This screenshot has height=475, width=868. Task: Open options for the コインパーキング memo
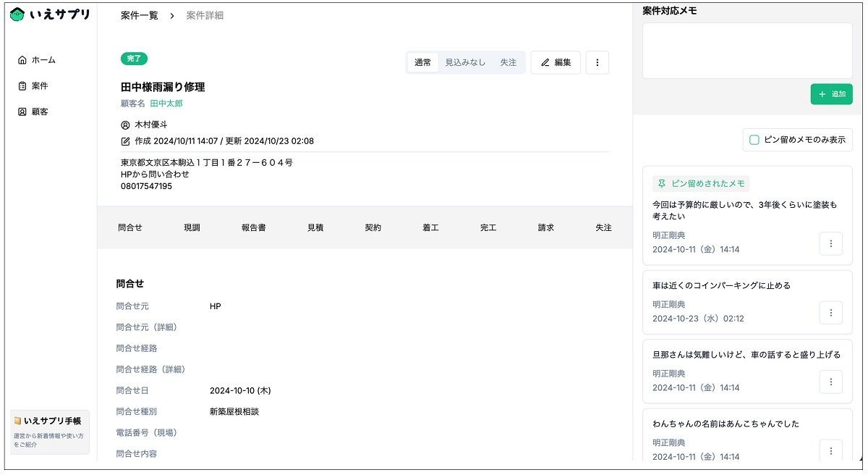click(830, 313)
